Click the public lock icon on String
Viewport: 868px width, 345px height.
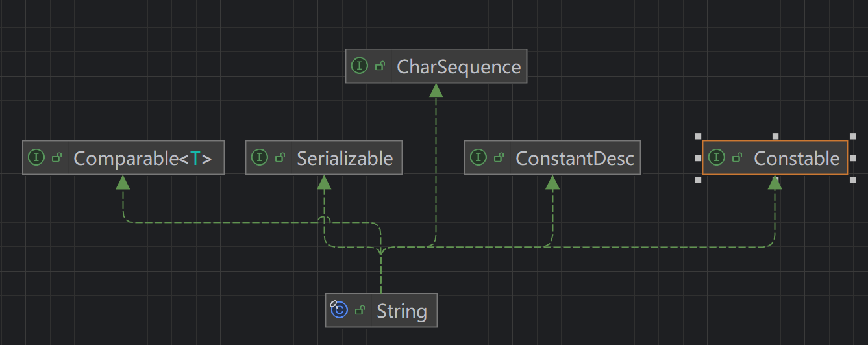coord(360,311)
